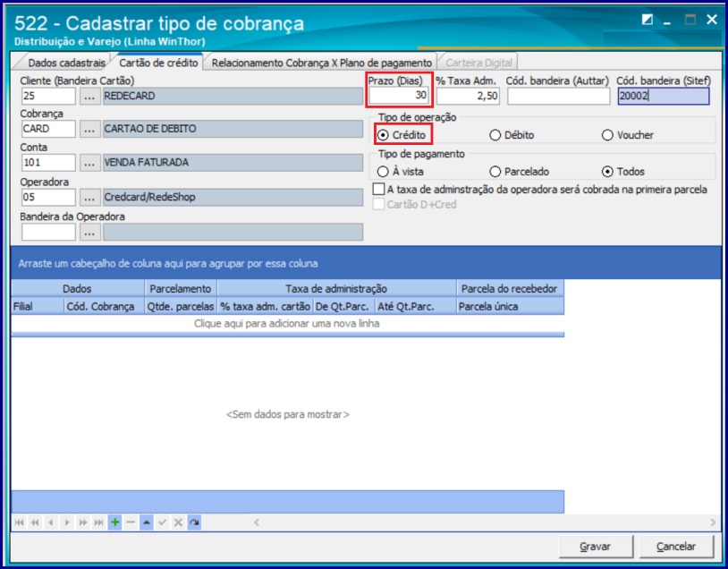This screenshot has width=728, height=569.
Task: Open Relacionamento Cobrança X Plano de pagamento tab
Action: point(321,64)
